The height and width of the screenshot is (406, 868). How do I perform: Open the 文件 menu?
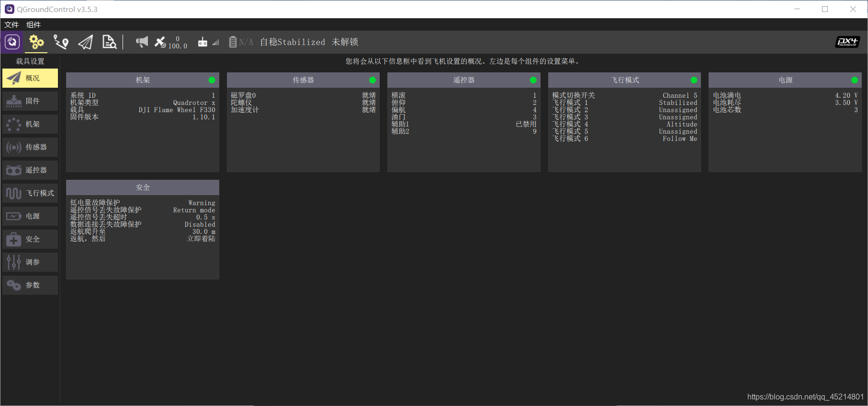click(x=11, y=24)
